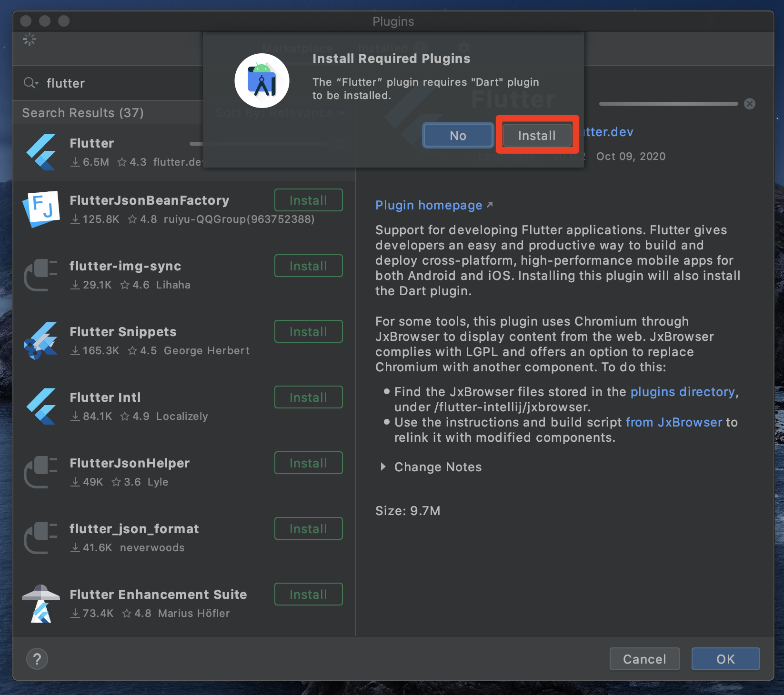Open the plugins directory link
784x695 pixels.
[683, 392]
